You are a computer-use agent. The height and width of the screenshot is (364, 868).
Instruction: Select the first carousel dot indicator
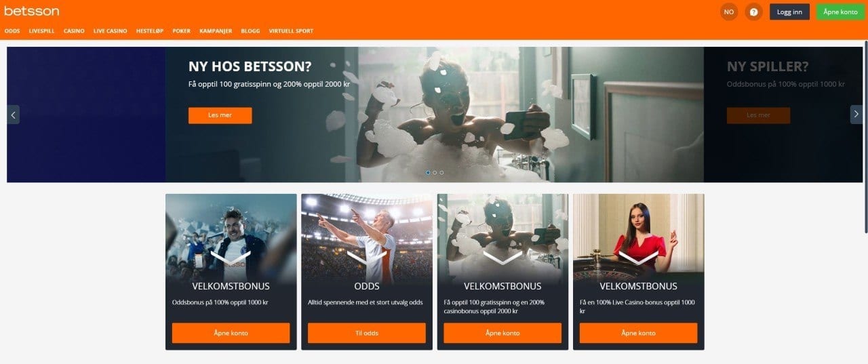pos(428,173)
